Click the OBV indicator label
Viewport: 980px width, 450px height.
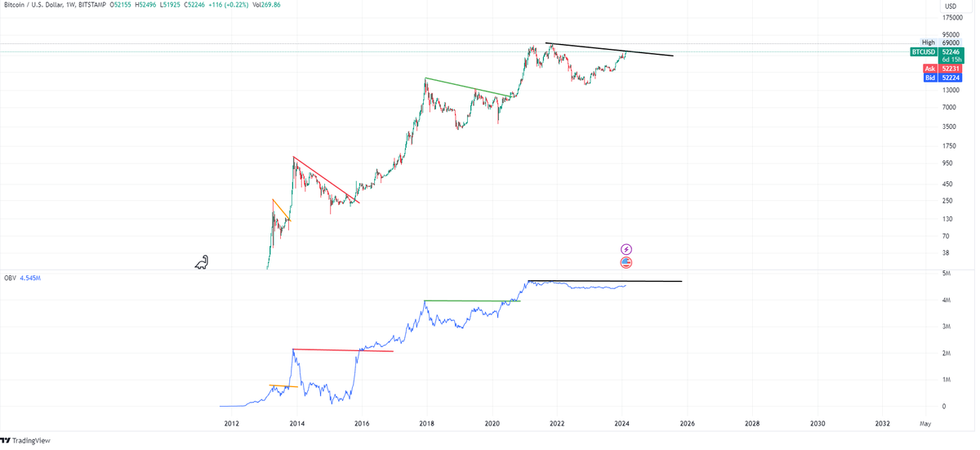10,278
